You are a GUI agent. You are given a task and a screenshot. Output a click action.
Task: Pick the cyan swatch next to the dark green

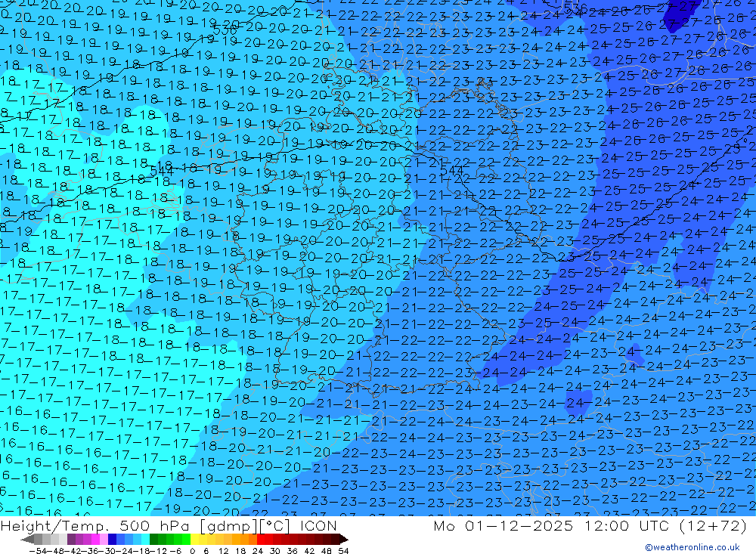[145, 540]
